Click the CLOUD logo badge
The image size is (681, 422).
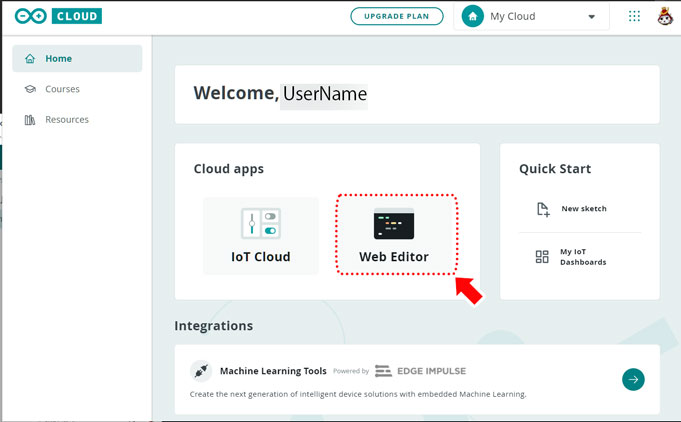click(x=77, y=16)
